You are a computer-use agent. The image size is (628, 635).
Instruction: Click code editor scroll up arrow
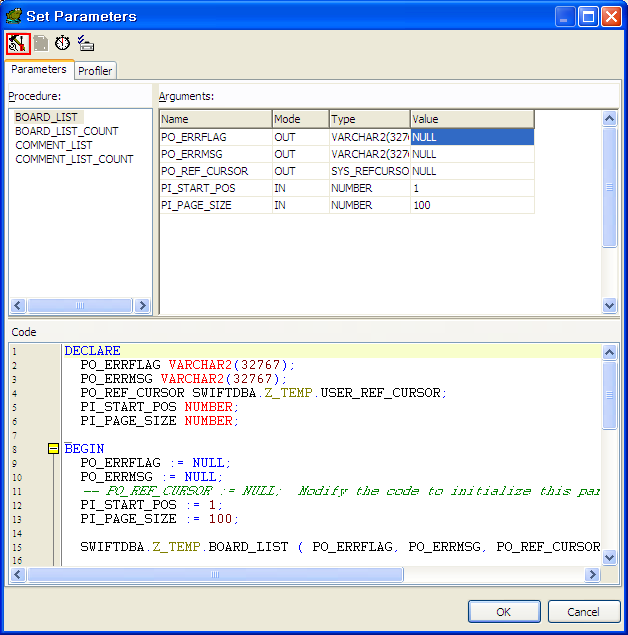pos(609,352)
